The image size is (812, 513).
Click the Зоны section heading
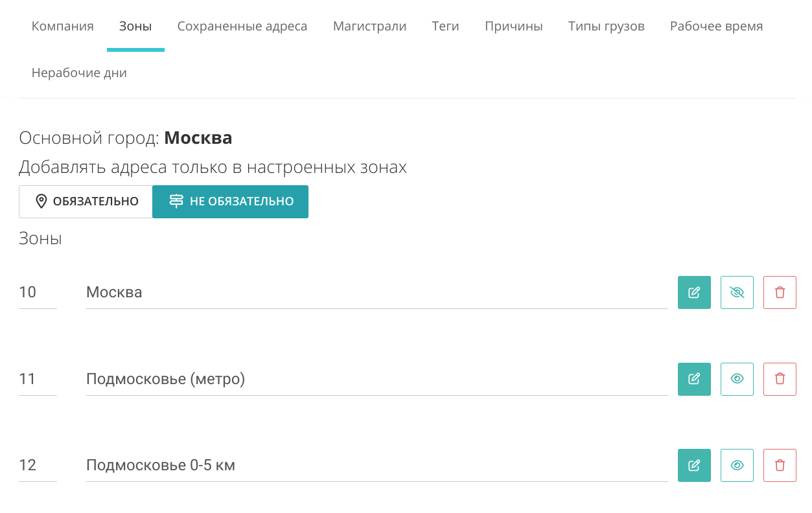click(x=40, y=238)
